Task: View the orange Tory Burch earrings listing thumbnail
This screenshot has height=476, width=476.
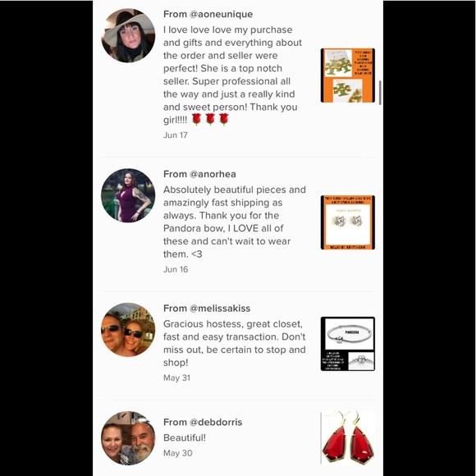Action: (348, 76)
